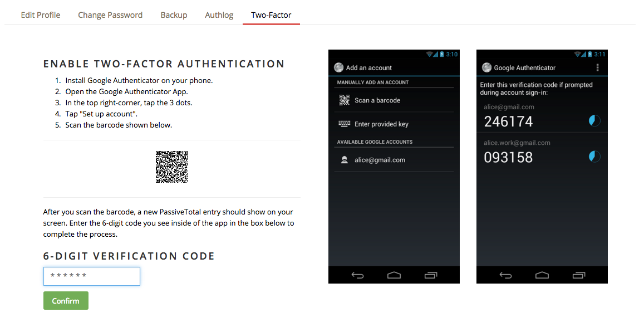Tap the home button on the right phone
The image size is (644, 322).
tap(542, 275)
